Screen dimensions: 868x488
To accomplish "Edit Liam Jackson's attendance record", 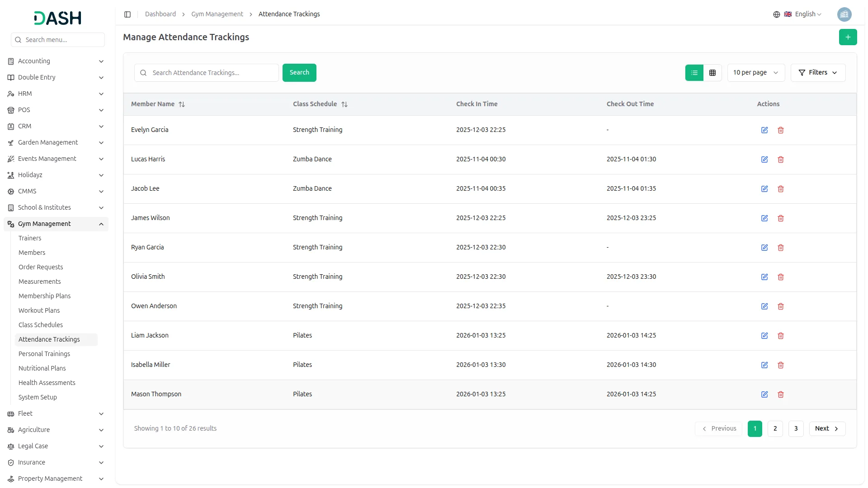I will click(764, 336).
